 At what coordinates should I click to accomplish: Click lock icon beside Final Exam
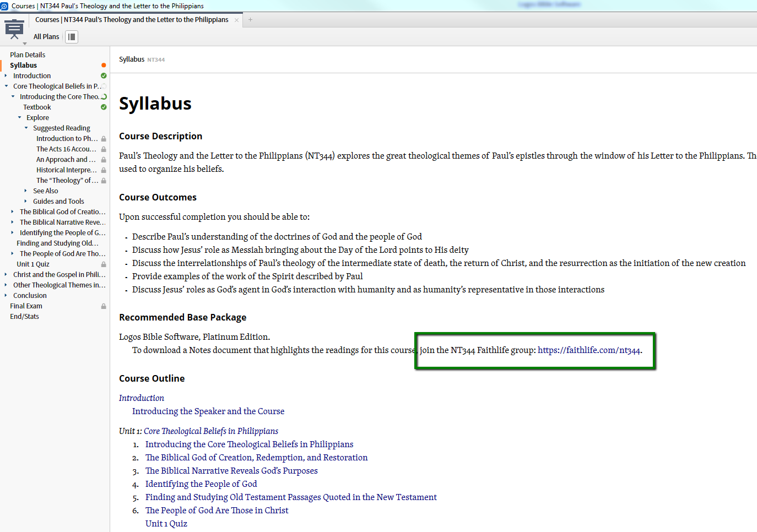104,306
